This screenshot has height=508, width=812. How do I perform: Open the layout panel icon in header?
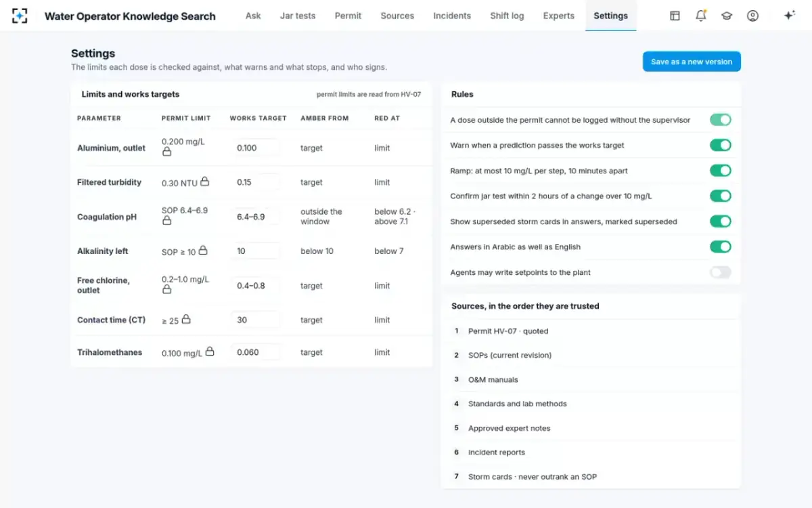(x=675, y=16)
